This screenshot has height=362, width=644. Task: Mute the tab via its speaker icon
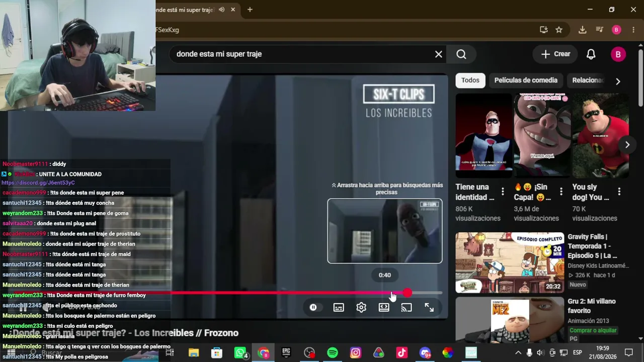pyautogui.click(x=221, y=10)
